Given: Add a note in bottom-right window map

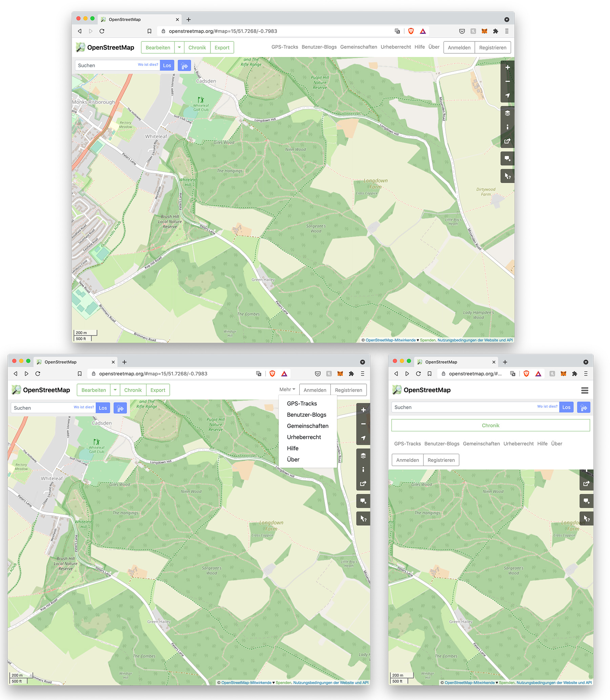Looking at the screenshot, I should 586,501.
